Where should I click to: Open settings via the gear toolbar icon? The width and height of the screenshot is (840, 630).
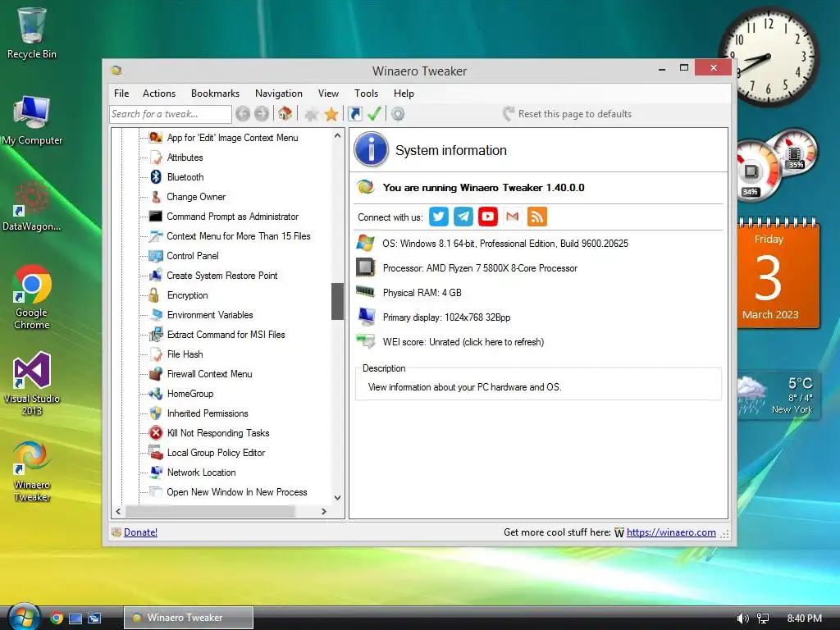[398, 113]
